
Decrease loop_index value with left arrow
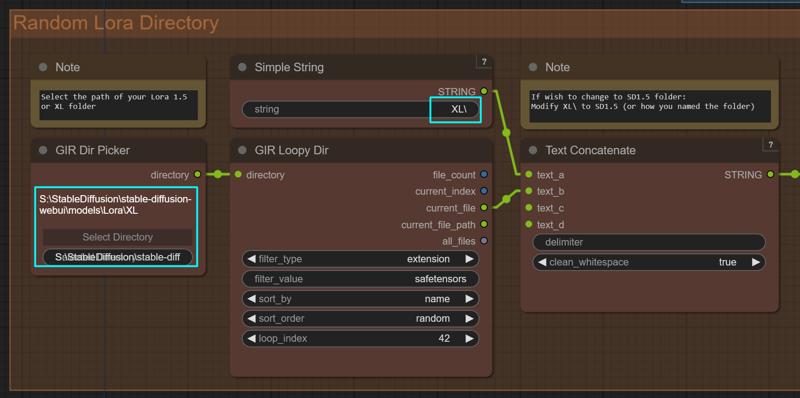(251, 338)
